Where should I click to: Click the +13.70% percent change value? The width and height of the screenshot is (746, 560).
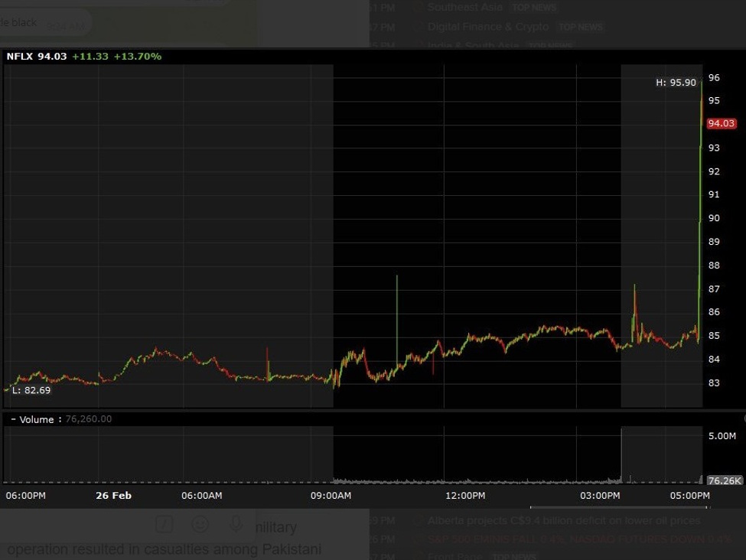(137, 57)
